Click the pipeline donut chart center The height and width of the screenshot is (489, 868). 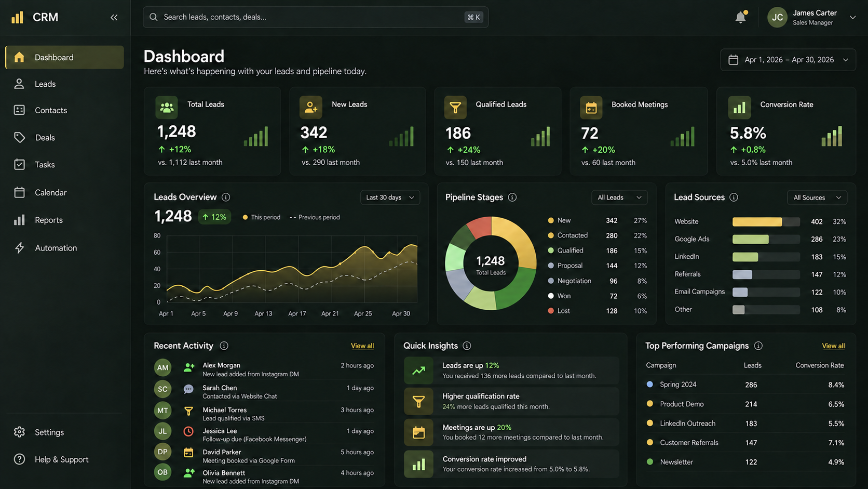coord(491,264)
